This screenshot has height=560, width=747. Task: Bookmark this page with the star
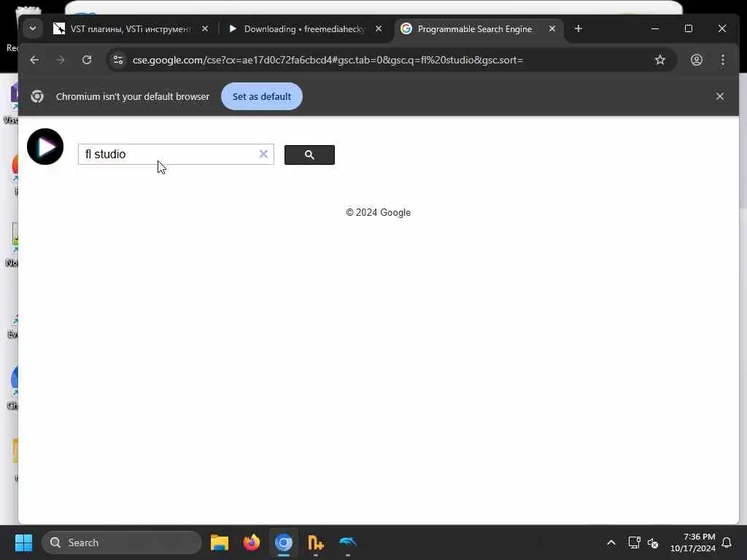[x=659, y=60]
